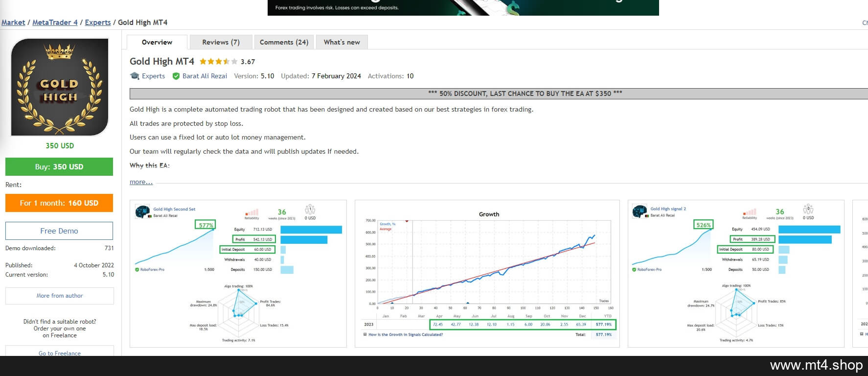Click the star rating icons
This screenshot has height=376, width=868.
pos(218,62)
